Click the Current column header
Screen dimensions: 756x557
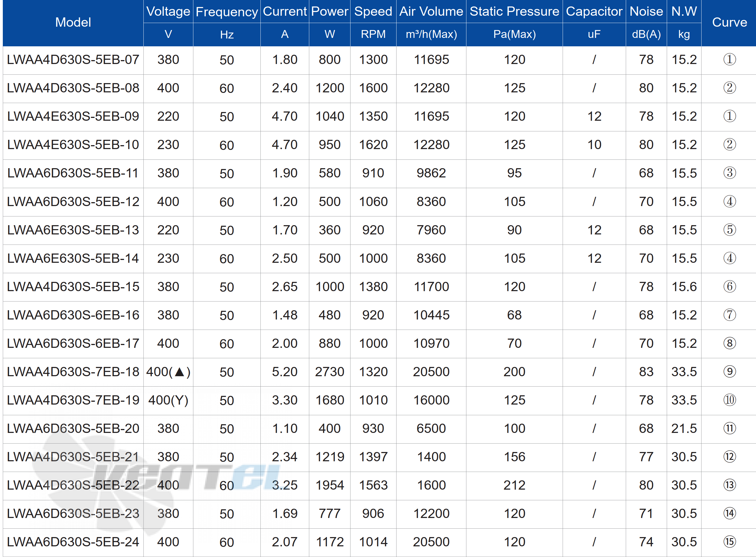[x=285, y=12]
